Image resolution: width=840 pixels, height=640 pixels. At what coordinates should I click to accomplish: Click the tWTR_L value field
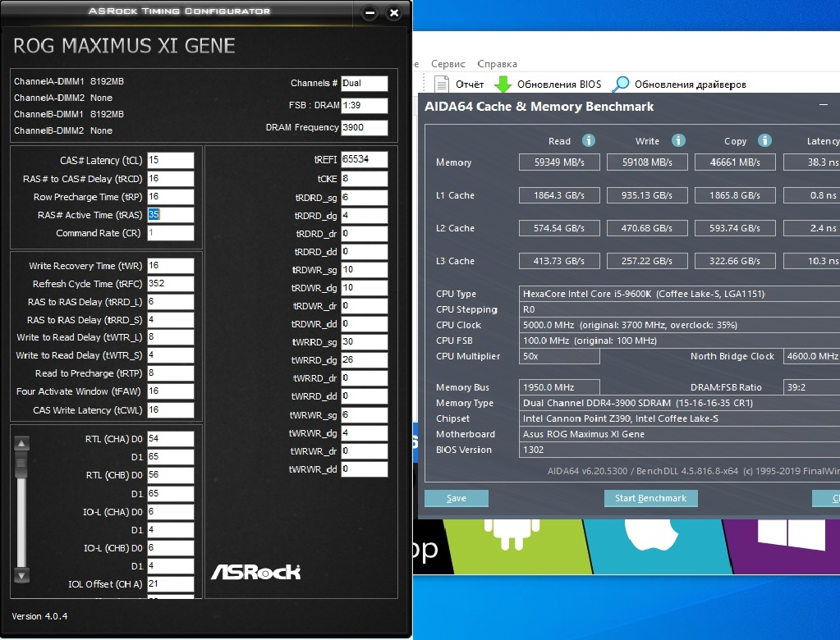pyautogui.click(x=170, y=337)
